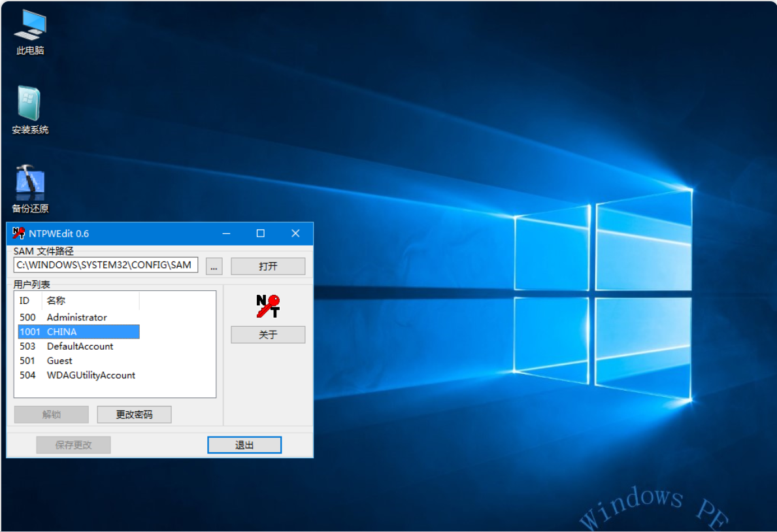The height and width of the screenshot is (532, 777).
Task: Click the 名称 column header
Action: click(90, 301)
